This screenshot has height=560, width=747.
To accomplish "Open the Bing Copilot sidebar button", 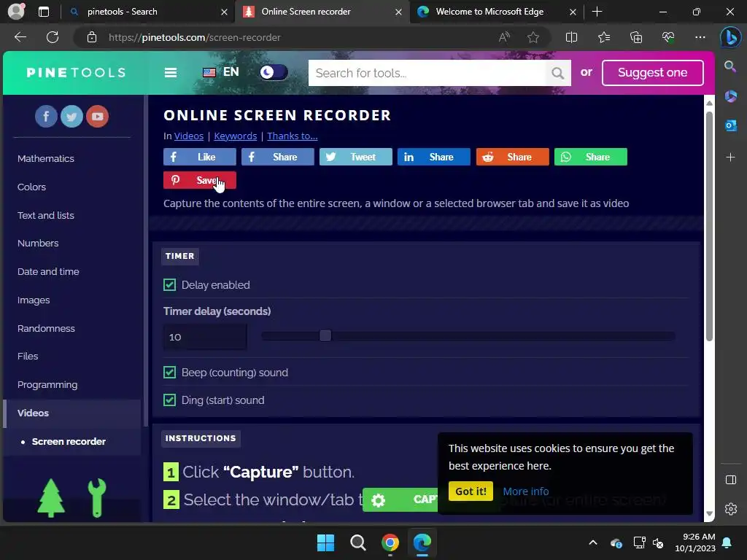I will [x=730, y=37].
